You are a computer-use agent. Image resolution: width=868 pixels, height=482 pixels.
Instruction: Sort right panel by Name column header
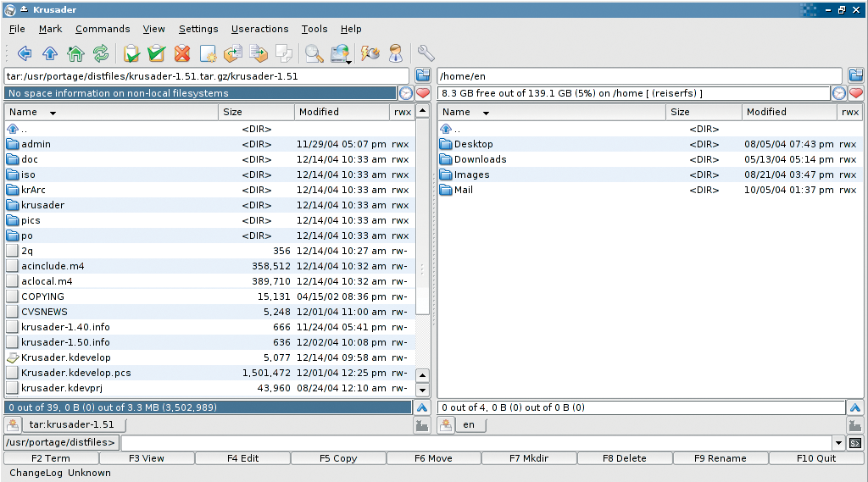pyautogui.click(x=552, y=113)
